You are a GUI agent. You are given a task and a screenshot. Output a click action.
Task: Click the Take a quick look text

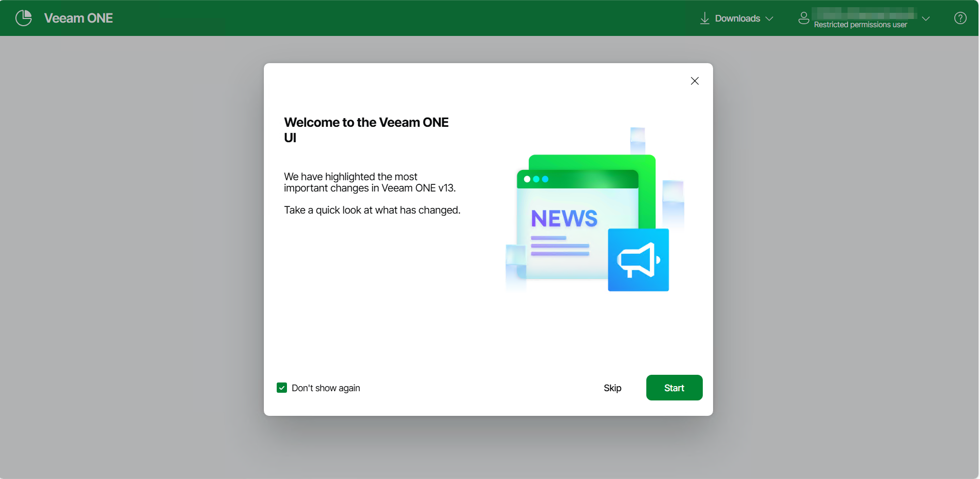coord(372,210)
